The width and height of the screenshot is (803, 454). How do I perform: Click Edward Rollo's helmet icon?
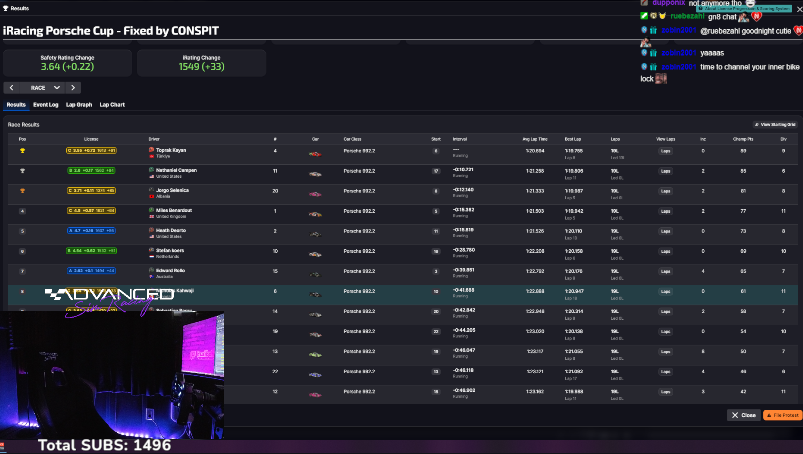point(152,270)
